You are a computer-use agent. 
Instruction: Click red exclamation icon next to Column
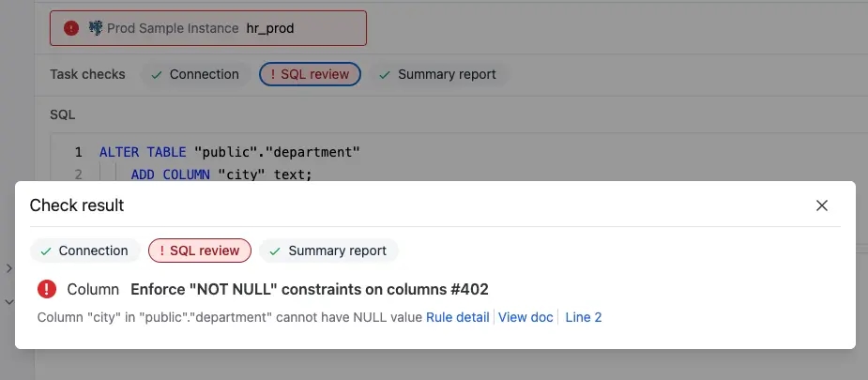pyautogui.click(x=47, y=289)
